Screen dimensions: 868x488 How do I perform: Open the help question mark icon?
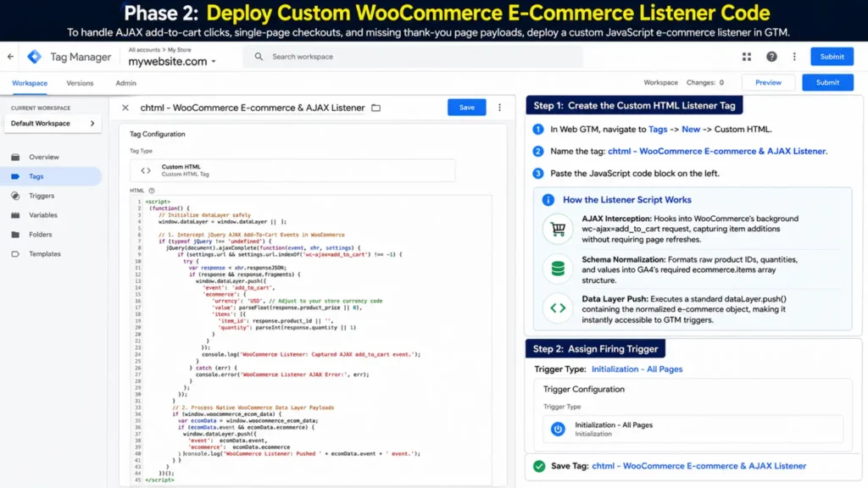(771, 57)
